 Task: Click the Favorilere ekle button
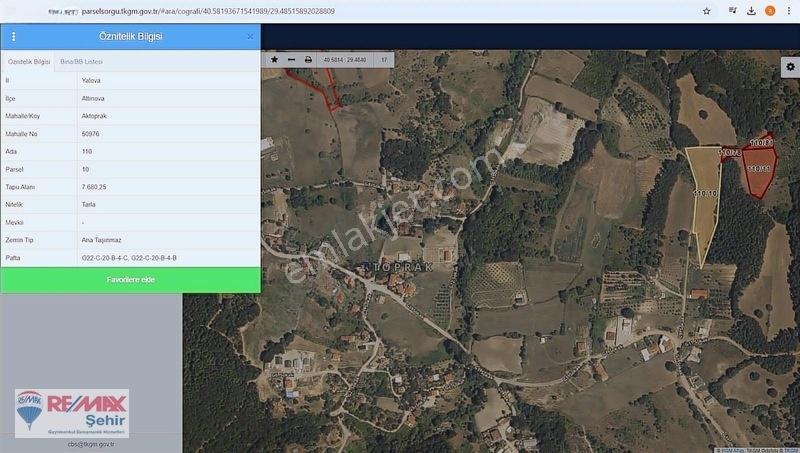tap(131, 280)
